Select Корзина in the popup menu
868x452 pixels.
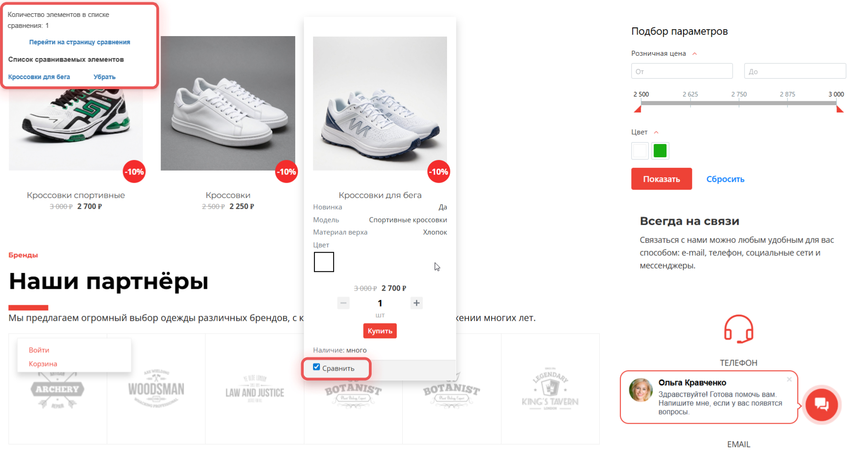[x=43, y=364]
